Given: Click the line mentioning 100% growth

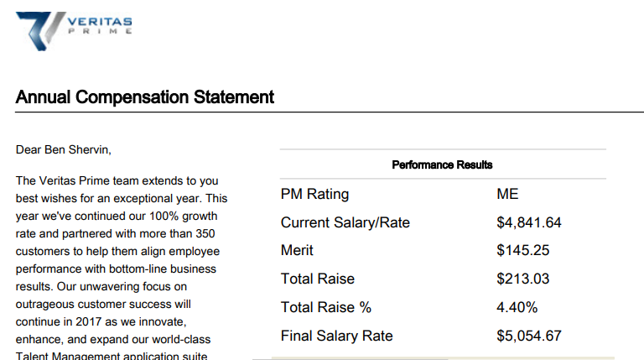Looking at the screenshot, I should (x=117, y=217).
